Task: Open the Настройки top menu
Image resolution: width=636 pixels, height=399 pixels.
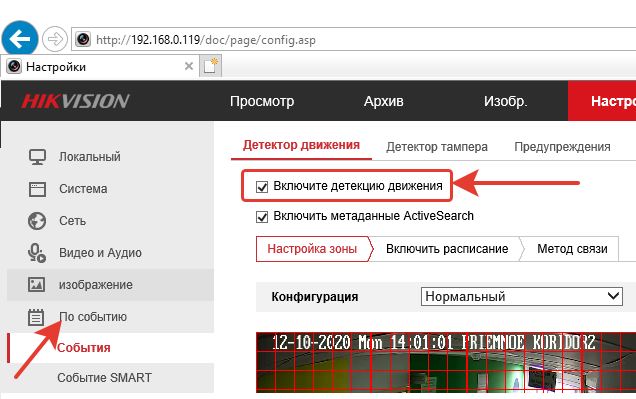Action: point(602,101)
